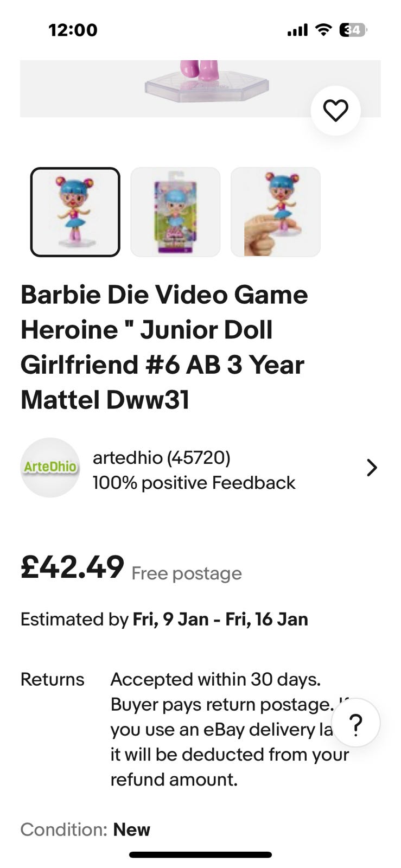401x868 pixels.
Task: Open estimated delivery date details
Action: (164, 620)
